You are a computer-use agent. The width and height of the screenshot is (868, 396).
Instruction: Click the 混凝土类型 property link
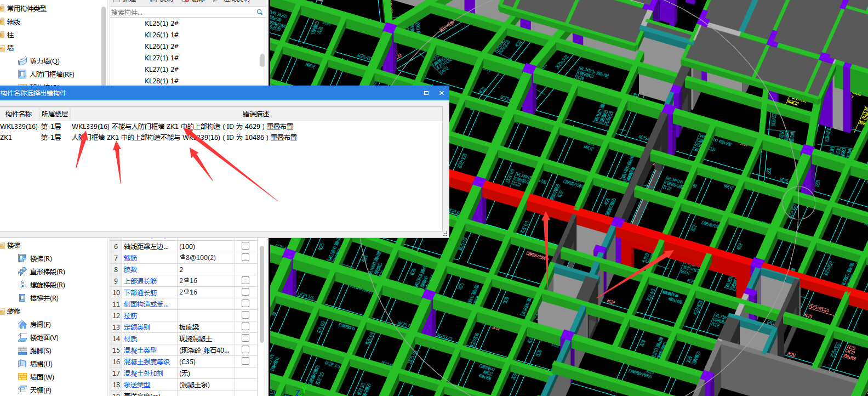tap(140, 350)
